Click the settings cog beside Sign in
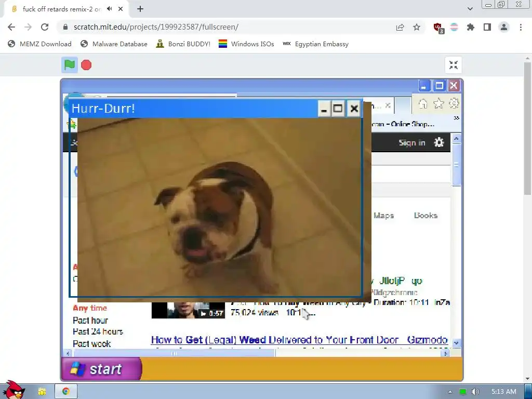Screen dimensions: 532x399 (x=439, y=142)
